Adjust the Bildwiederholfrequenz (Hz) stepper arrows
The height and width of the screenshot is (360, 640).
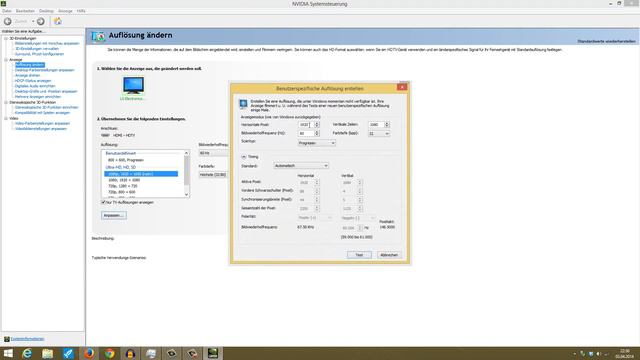coord(317,133)
